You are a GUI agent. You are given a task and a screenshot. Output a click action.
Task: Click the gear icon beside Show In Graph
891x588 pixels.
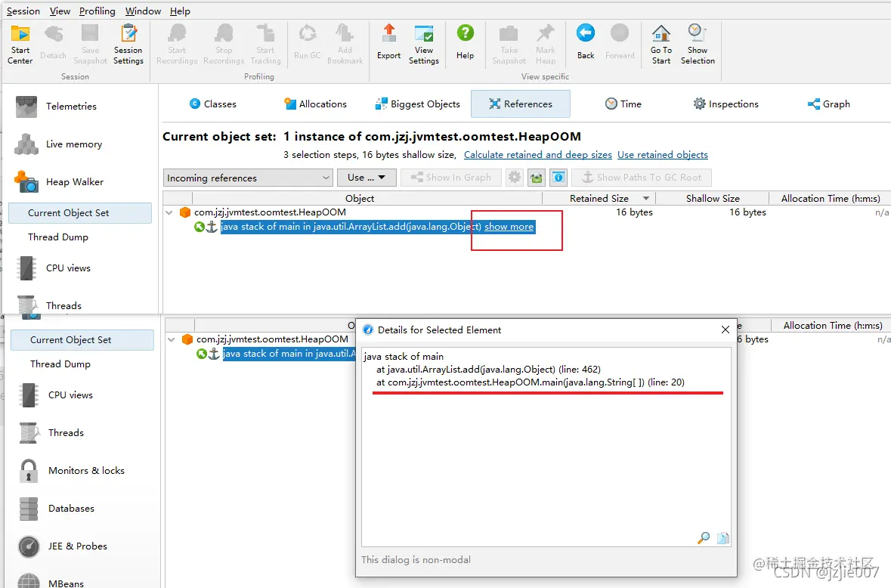514,178
